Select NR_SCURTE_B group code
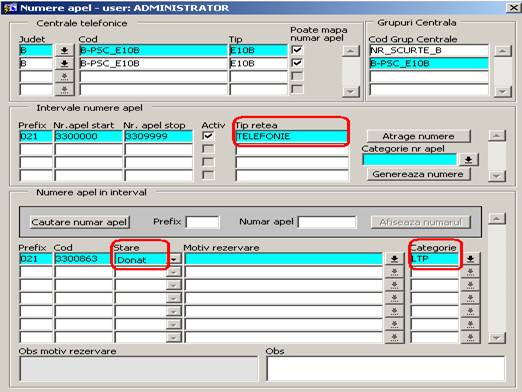 (429, 50)
